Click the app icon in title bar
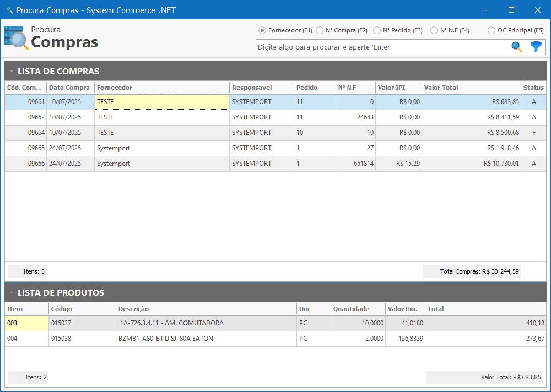The height and width of the screenshot is (392, 551). [9, 10]
